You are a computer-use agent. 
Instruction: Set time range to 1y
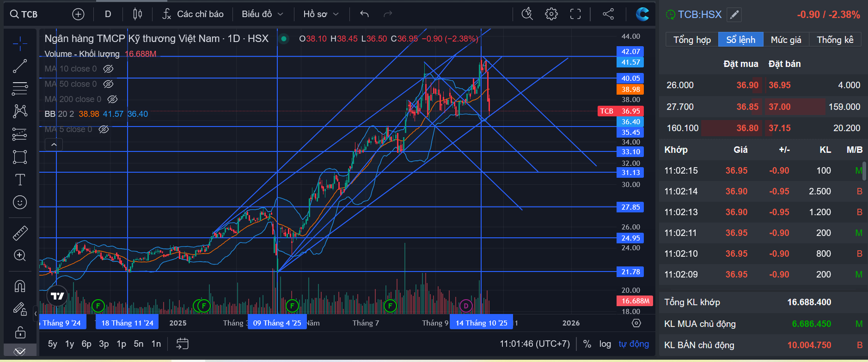(69, 344)
